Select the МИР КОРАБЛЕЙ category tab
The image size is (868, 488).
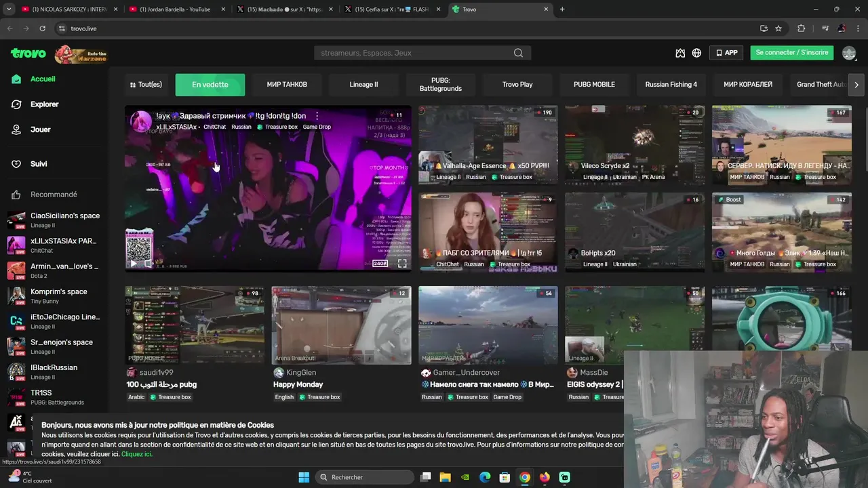[748, 85]
